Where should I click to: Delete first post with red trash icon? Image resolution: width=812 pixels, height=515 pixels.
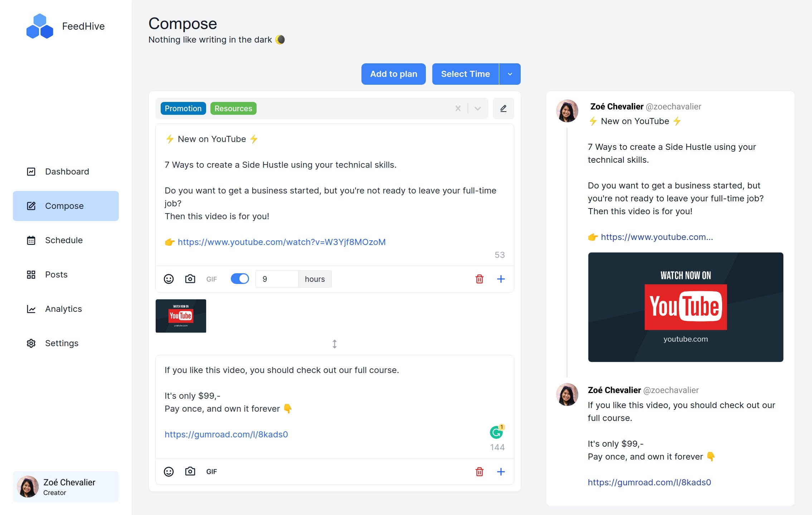479,279
